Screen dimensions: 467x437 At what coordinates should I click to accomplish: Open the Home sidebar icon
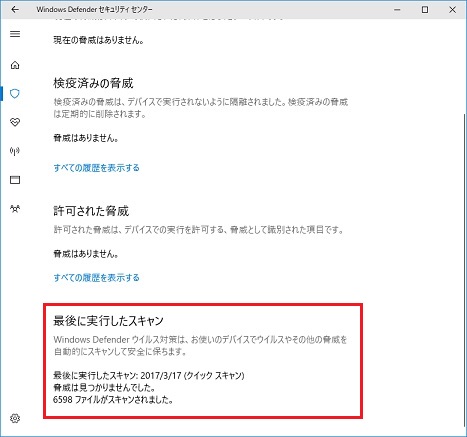[x=15, y=65]
